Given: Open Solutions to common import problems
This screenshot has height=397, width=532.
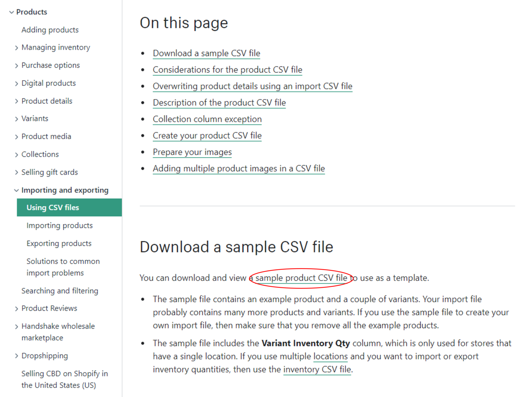Looking at the screenshot, I should click(63, 267).
